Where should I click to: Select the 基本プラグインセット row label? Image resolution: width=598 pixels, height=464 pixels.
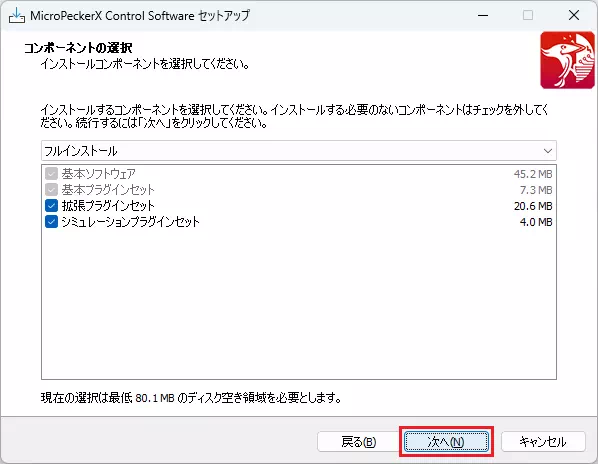pyautogui.click(x=108, y=189)
